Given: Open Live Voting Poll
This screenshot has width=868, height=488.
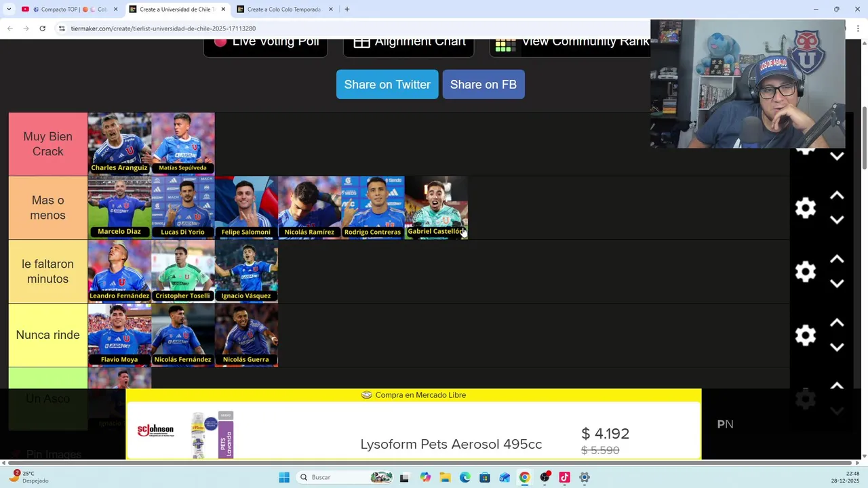Looking at the screenshot, I should pyautogui.click(x=266, y=45).
